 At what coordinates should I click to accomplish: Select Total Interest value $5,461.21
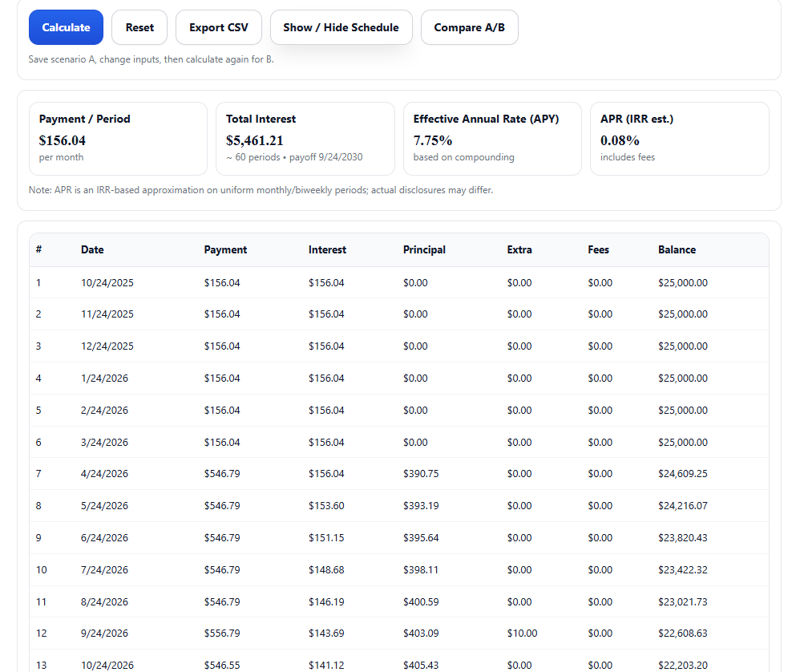click(254, 140)
